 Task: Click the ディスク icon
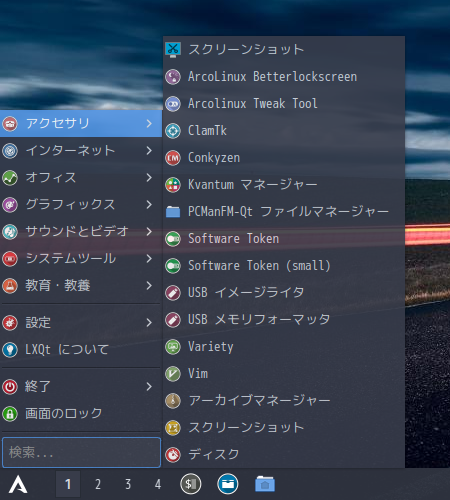[173, 455]
